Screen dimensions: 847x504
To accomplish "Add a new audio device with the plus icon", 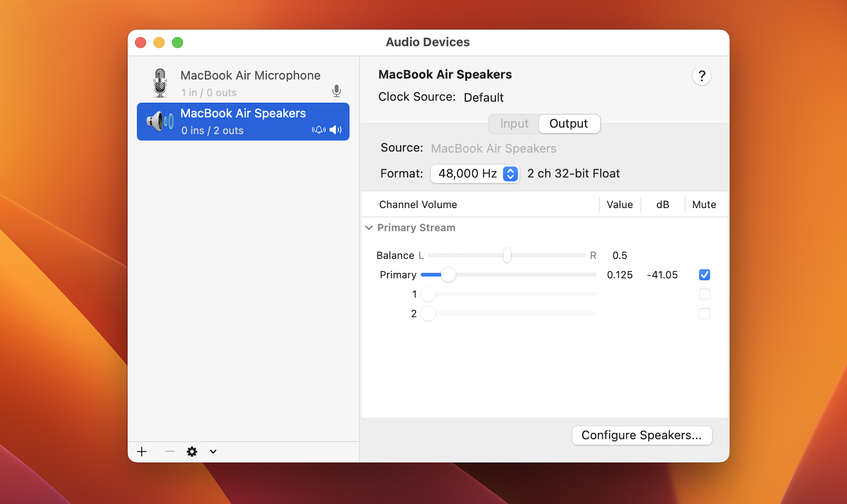I will [141, 452].
